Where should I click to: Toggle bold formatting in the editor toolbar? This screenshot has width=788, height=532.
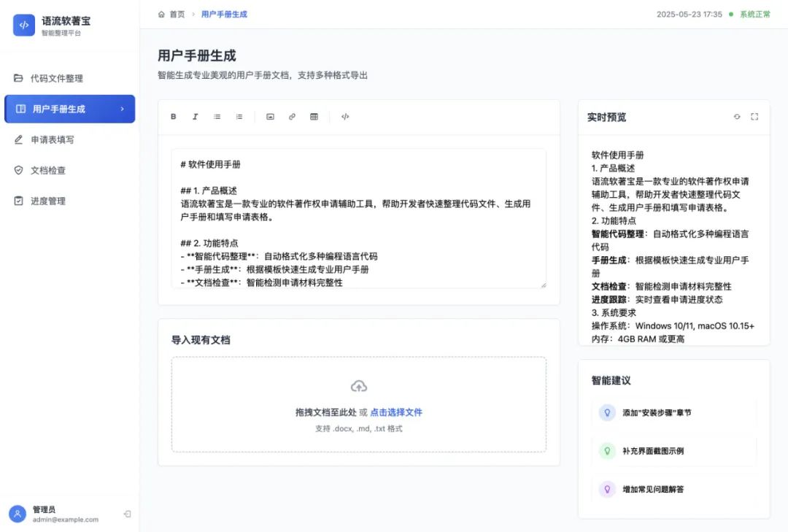[173, 116]
